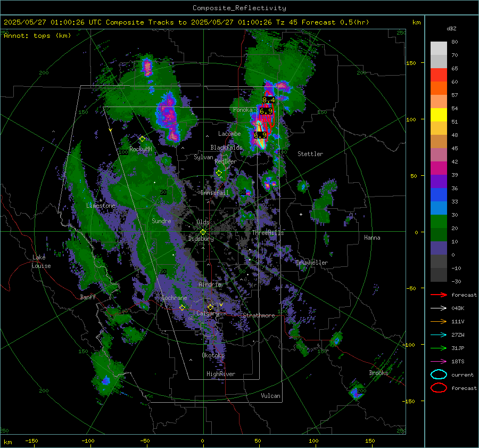This screenshot has height=448, width=479.
Task: Click the Limestone label
Action: click(101, 206)
